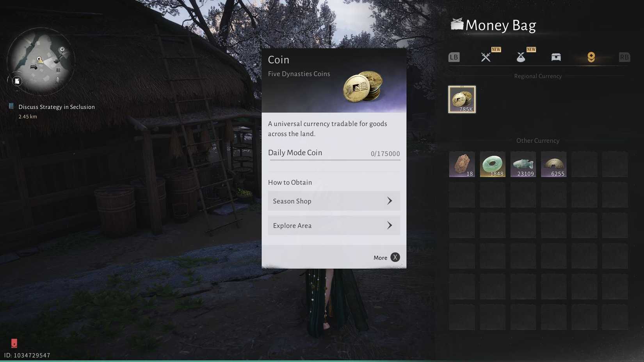Select the jade fish currency showing 23109
The height and width of the screenshot is (362, 644).
523,164
